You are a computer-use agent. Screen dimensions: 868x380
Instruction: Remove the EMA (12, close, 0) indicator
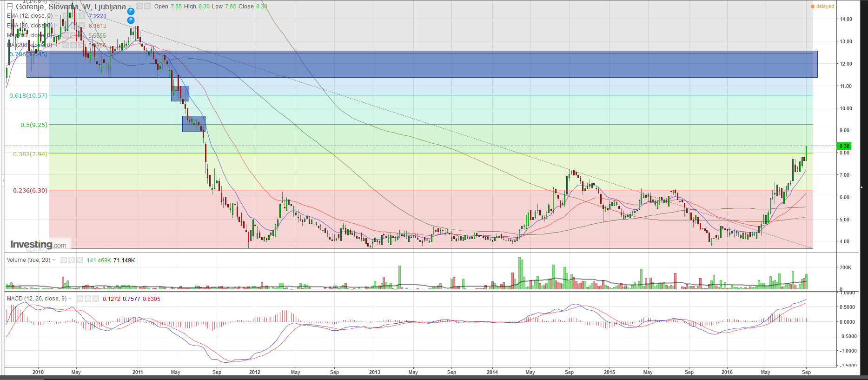(81, 16)
